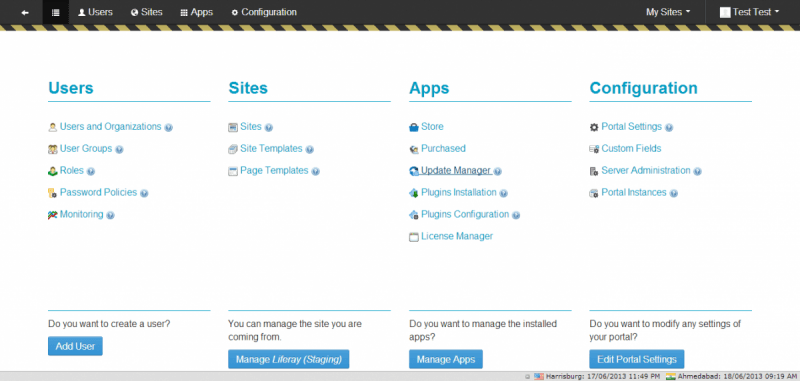Open the Sites menu in top bar
Viewport: 800px width, 381px height.
click(146, 12)
